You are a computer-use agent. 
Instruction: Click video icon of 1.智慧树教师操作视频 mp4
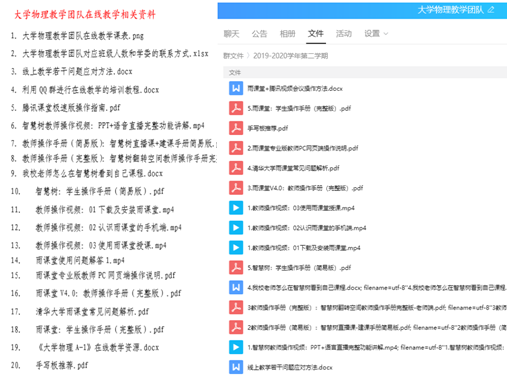tap(236, 347)
